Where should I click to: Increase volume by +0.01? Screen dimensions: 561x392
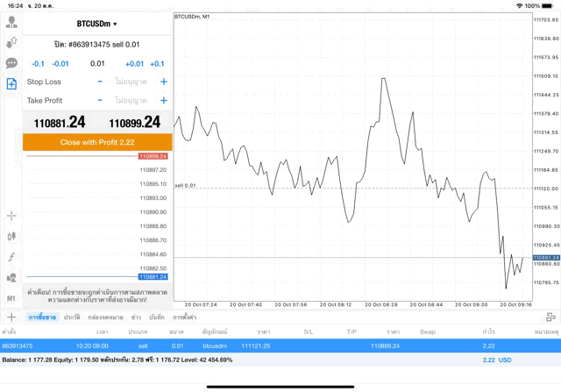(x=134, y=63)
